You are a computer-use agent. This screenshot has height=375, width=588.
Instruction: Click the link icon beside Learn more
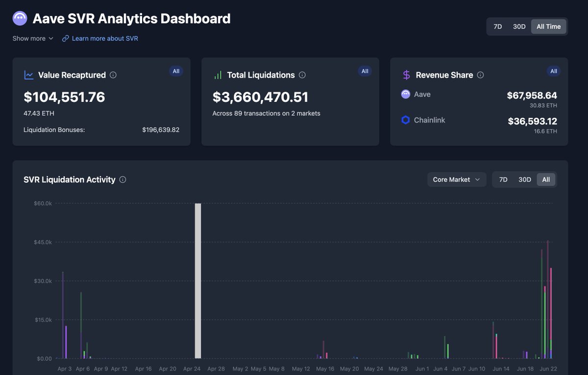66,38
